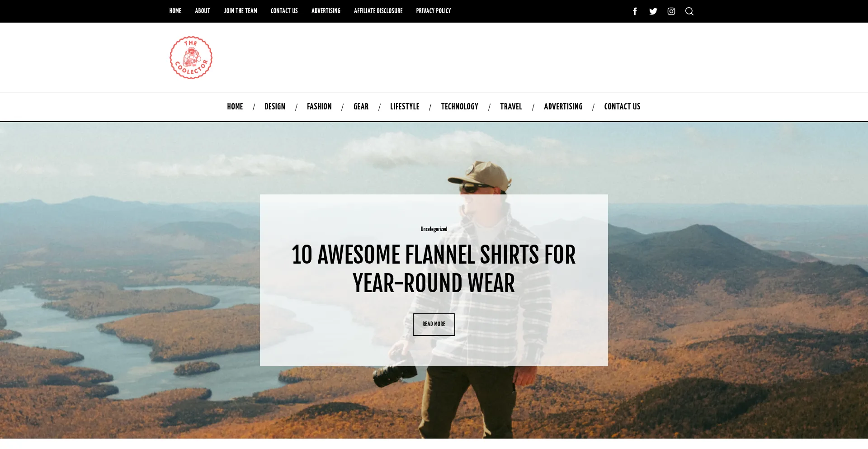Open the Instagram social icon
This screenshot has height=449, width=868.
tap(671, 11)
